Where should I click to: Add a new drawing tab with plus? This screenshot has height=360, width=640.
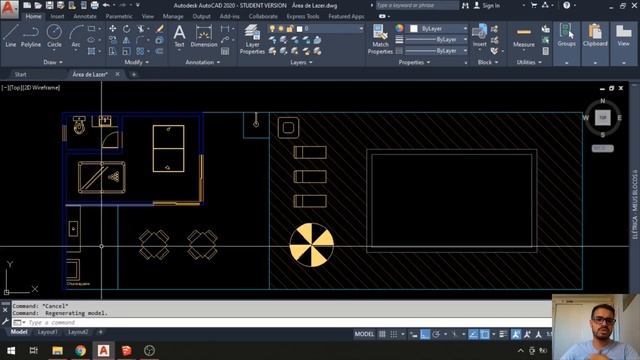(x=133, y=74)
